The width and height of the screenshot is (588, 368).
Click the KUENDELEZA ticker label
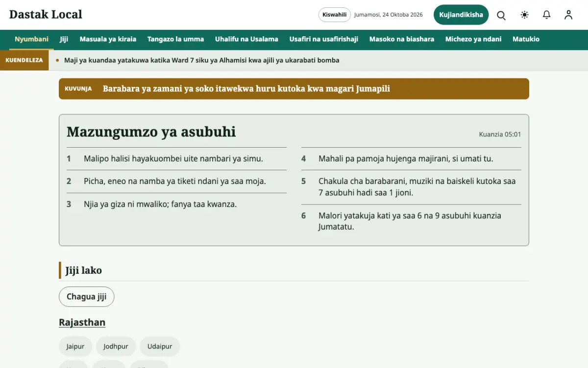pos(24,60)
